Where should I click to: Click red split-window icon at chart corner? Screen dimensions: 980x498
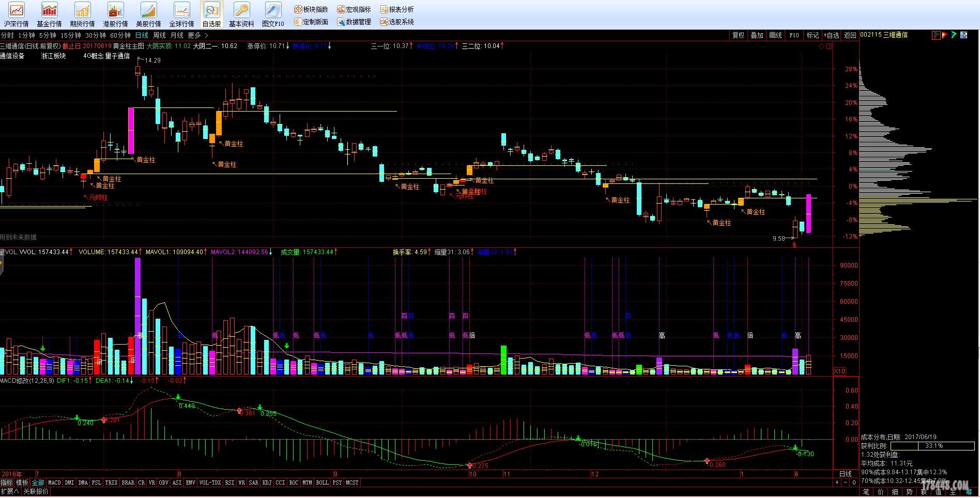pyautogui.click(x=829, y=46)
